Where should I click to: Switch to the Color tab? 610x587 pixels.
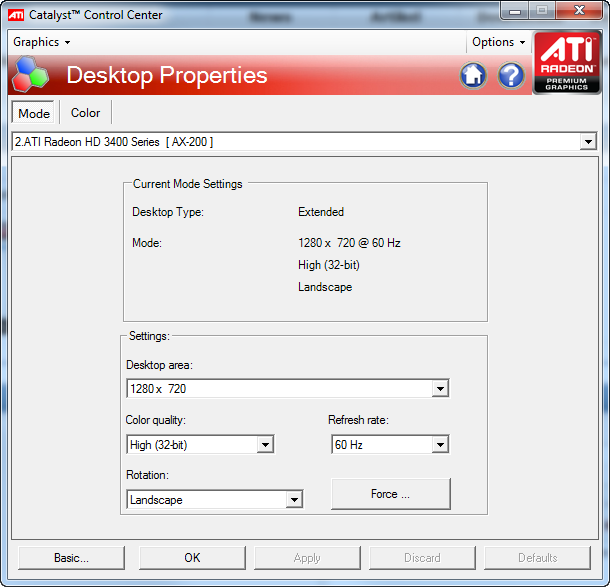point(85,113)
